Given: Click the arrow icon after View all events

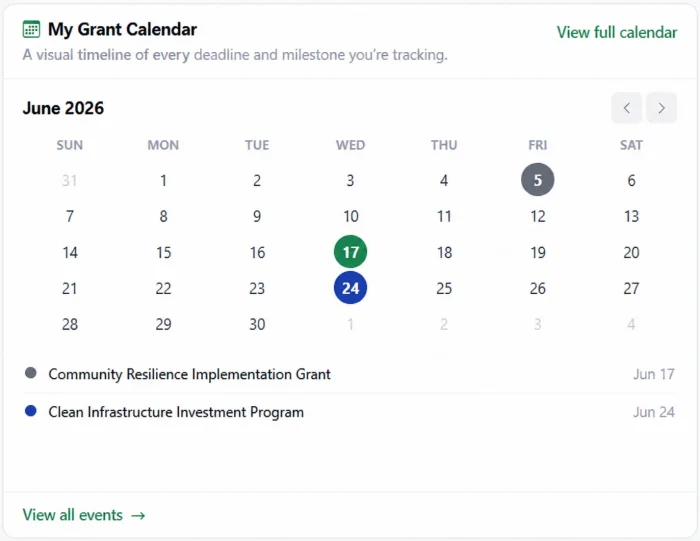Looking at the screenshot, I should [x=138, y=516].
